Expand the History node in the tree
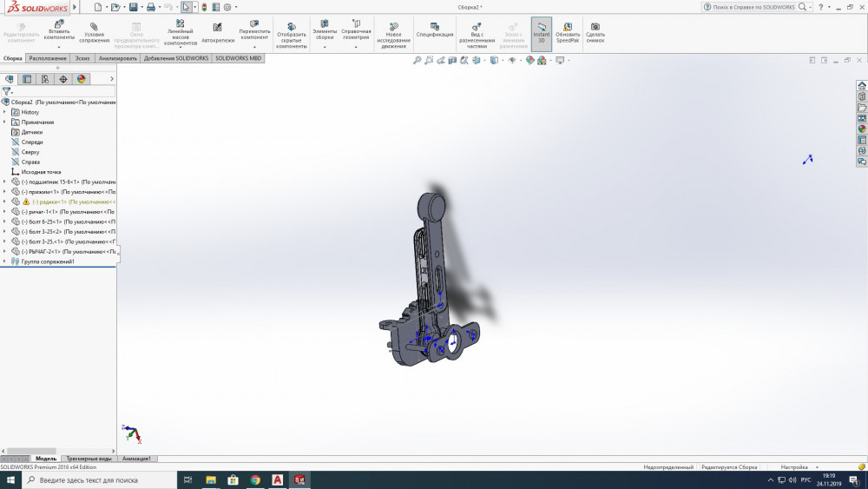The image size is (868, 489). coord(4,112)
